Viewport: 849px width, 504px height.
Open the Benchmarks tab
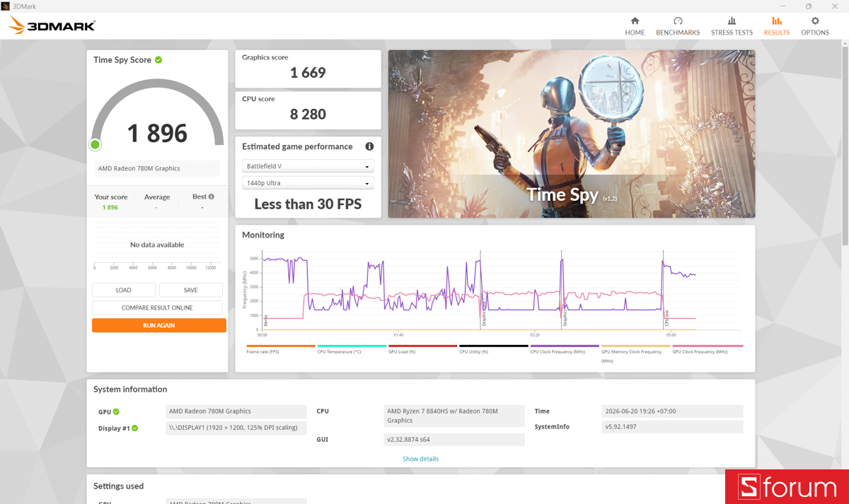678,26
